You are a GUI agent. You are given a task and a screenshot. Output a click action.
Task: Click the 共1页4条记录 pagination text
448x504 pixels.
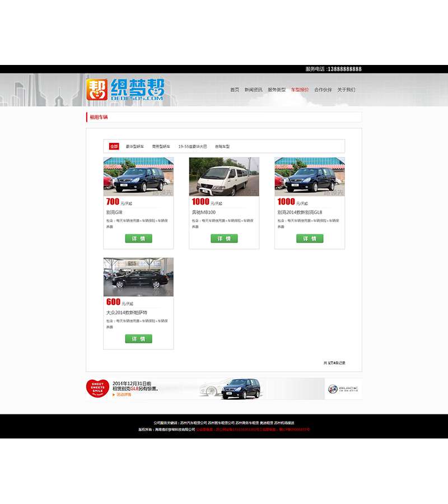pos(334,363)
